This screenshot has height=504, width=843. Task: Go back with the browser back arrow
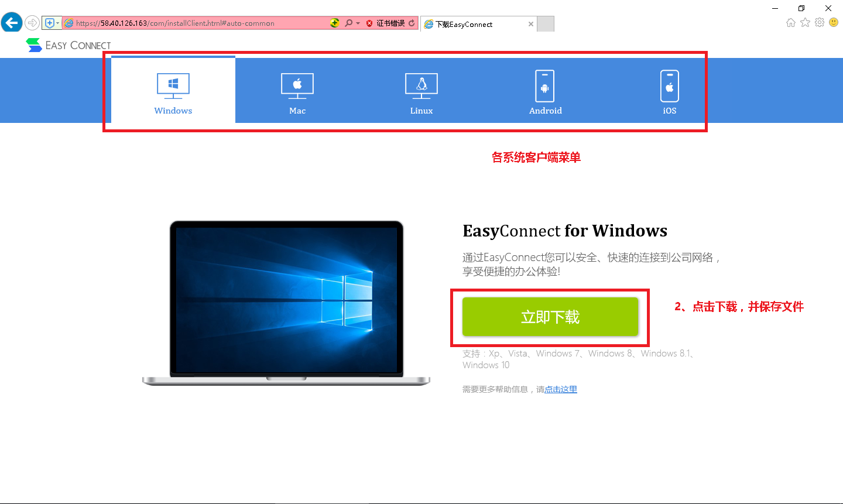tap(11, 23)
